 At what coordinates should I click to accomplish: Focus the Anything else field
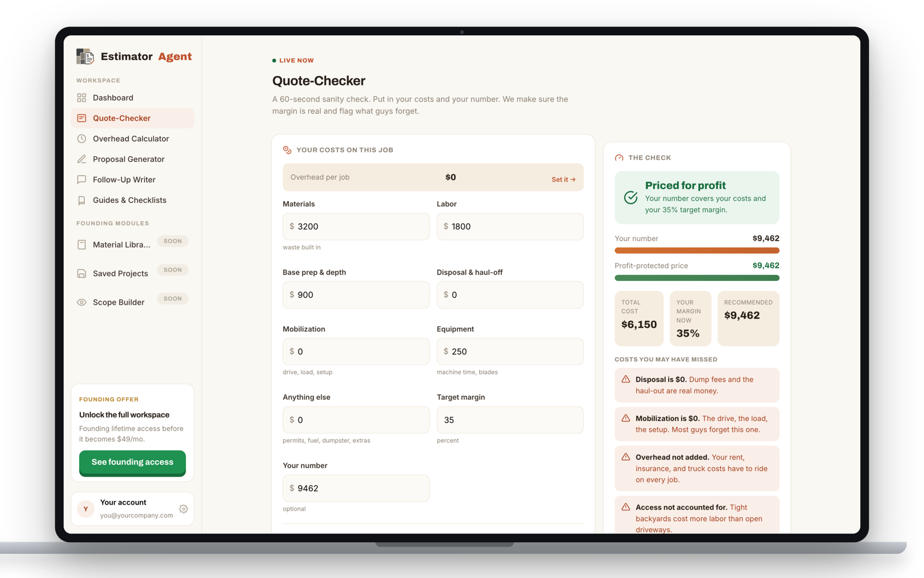click(x=356, y=420)
